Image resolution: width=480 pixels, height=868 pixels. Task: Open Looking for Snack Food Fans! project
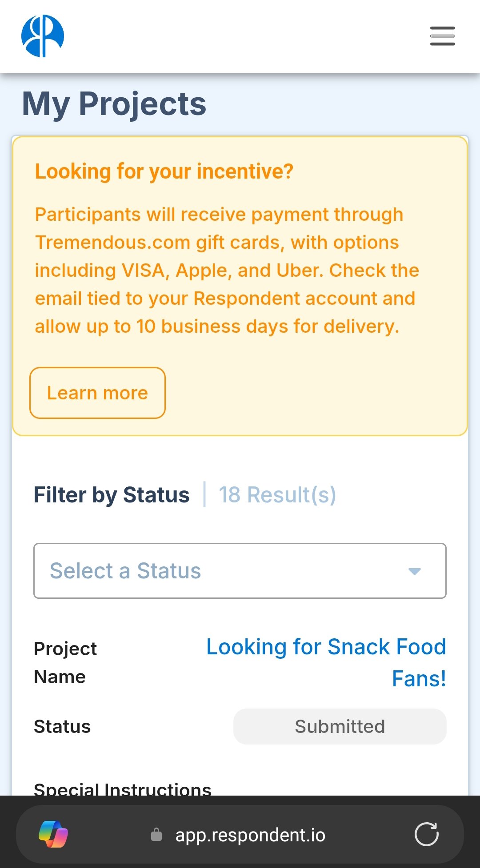click(326, 662)
